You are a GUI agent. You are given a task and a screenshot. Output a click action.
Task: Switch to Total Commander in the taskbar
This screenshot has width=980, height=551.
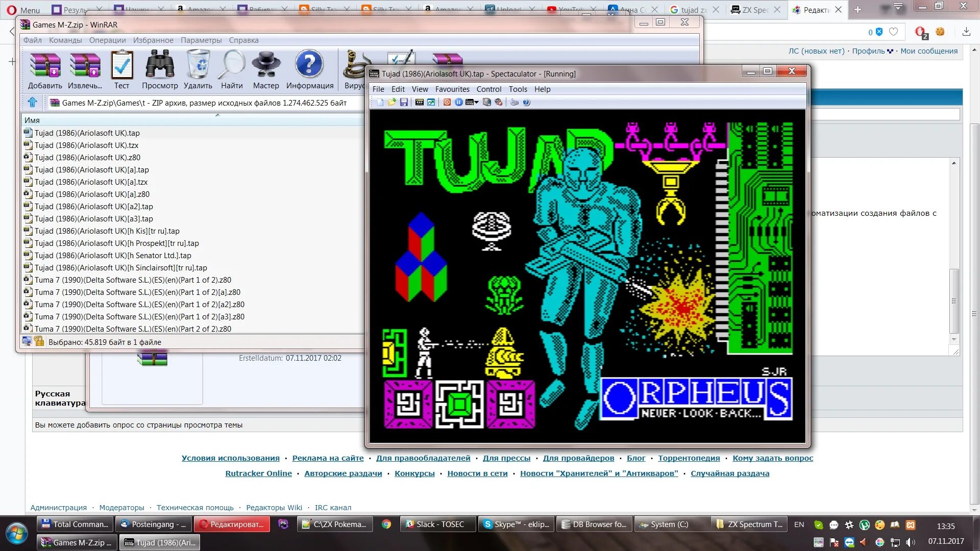tap(76, 524)
